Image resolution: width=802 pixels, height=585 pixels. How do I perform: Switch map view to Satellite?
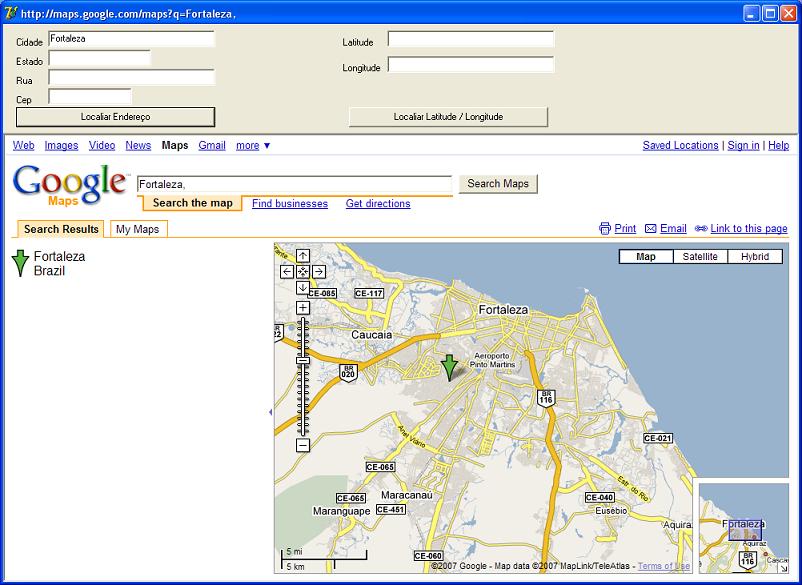tap(700, 257)
